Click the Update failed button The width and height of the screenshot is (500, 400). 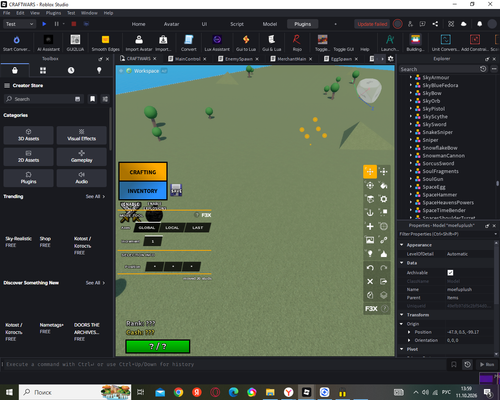372,24
